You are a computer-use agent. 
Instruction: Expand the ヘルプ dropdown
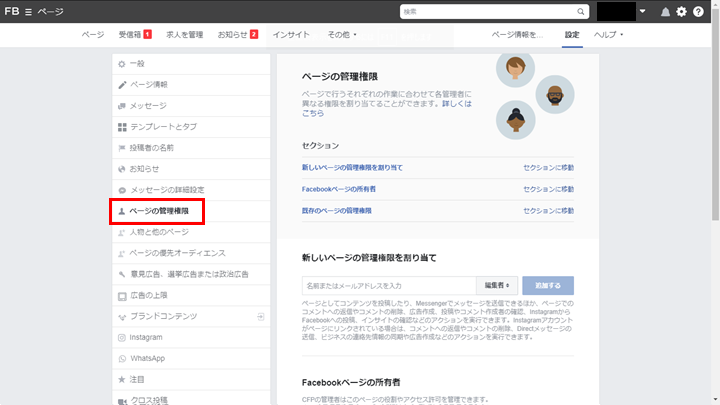(608, 34)
